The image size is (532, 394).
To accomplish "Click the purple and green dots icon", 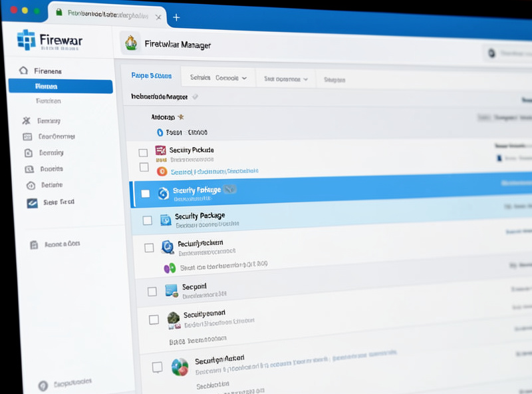I will pos(170,268).
